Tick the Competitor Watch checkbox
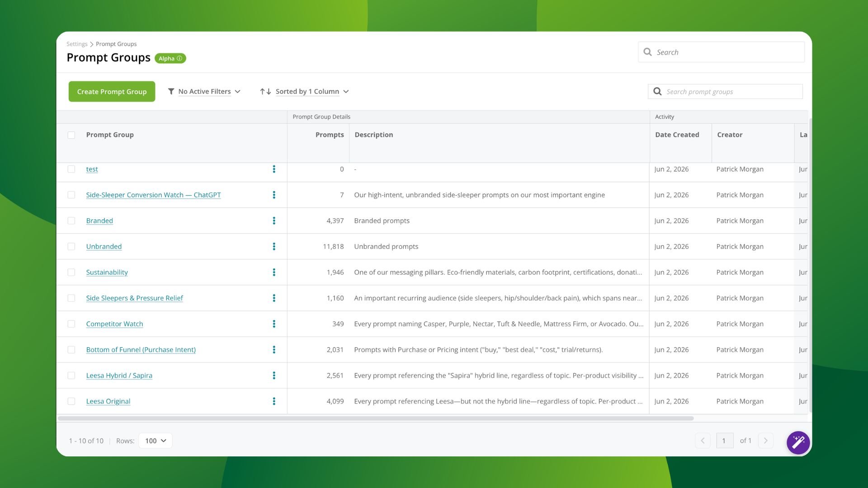The image size is (868, 488). (x=71, y=324)
